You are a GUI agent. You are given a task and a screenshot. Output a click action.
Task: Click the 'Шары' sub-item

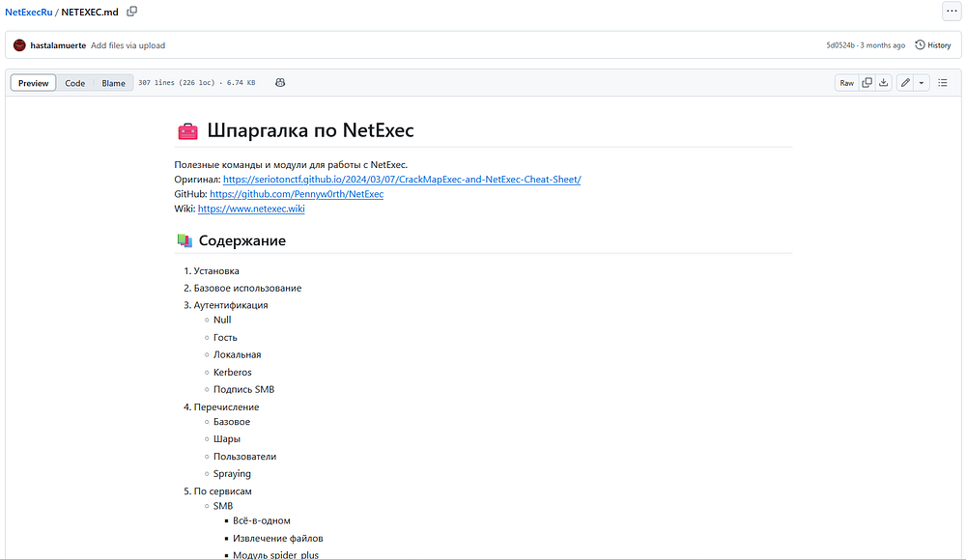click(x=227, y=439)
